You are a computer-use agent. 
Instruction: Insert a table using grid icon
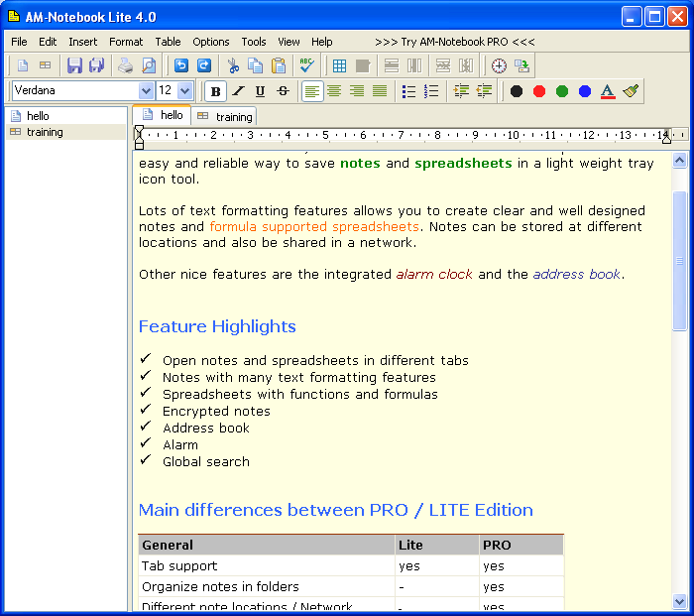tap(339, 65)
